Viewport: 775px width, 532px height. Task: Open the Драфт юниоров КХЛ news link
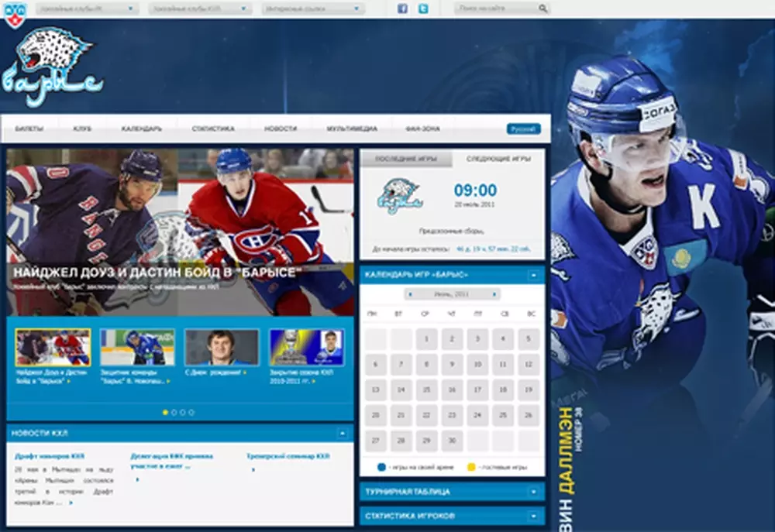(50, 456)
